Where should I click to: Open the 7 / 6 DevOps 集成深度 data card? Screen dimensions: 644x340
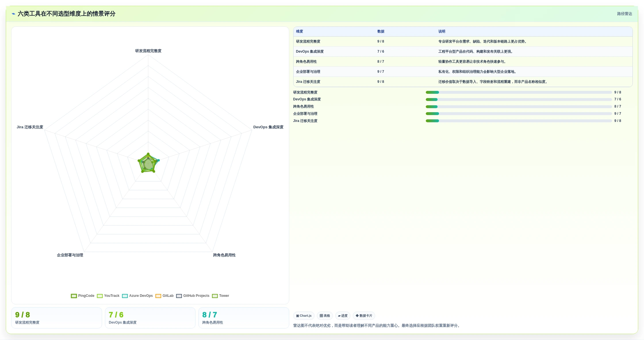click(x=150, y=318)
